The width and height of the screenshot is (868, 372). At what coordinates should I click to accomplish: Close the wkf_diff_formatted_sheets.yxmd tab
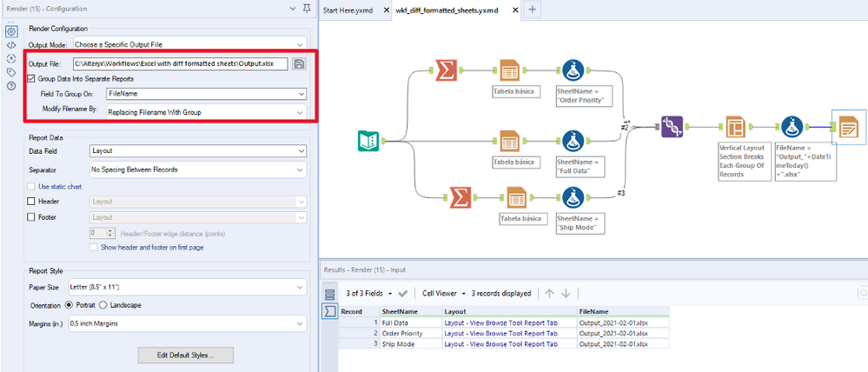(516, 10)
